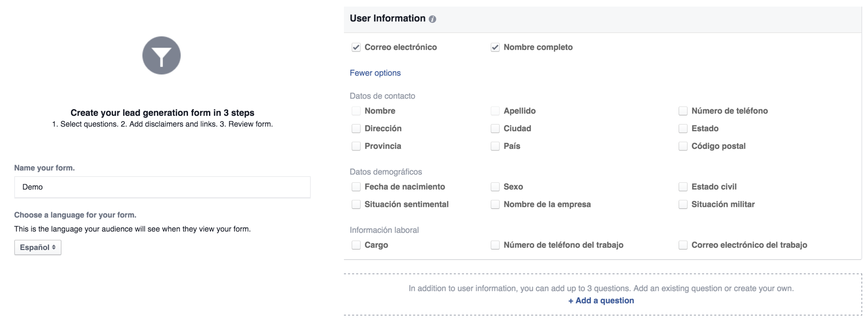The height and width of the screenshot is (322, 868).
Task: Check the Apellido checkbox
Action: coord(495,111)
